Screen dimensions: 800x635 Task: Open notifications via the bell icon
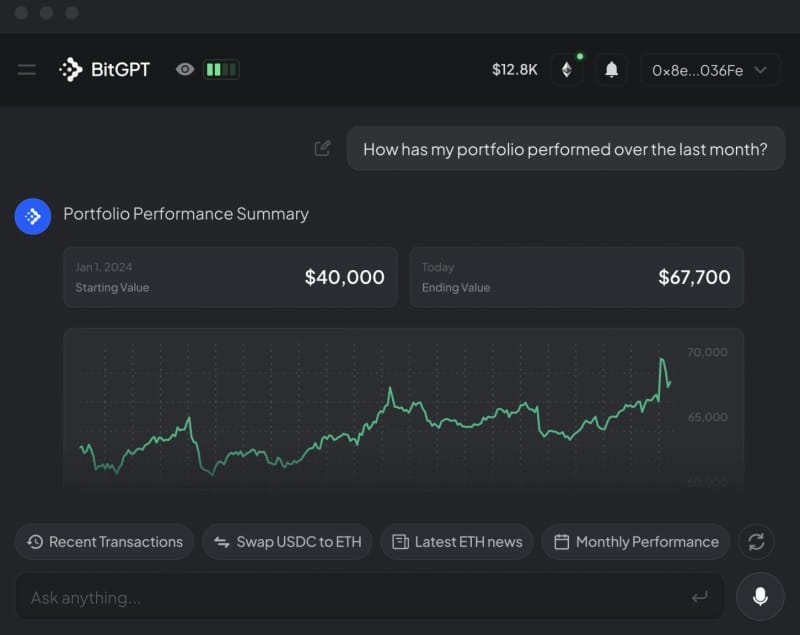(611, 69)
